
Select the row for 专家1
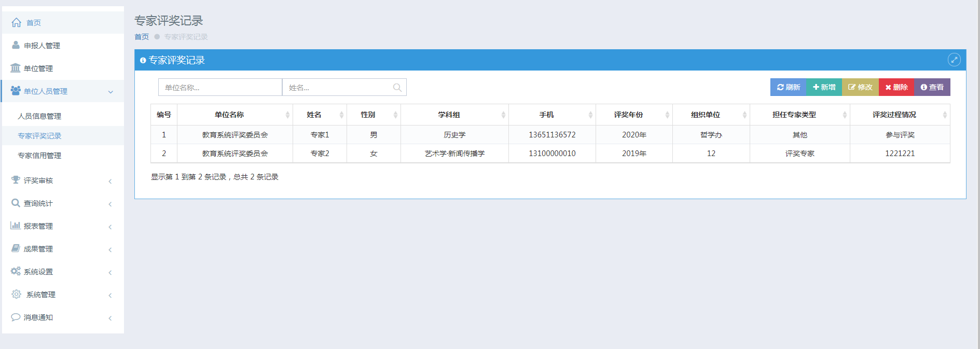pos(550,135)
